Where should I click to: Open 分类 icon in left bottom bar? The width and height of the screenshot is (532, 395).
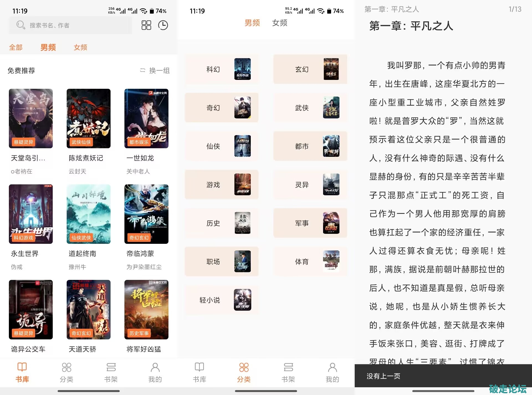pos(66,367)
